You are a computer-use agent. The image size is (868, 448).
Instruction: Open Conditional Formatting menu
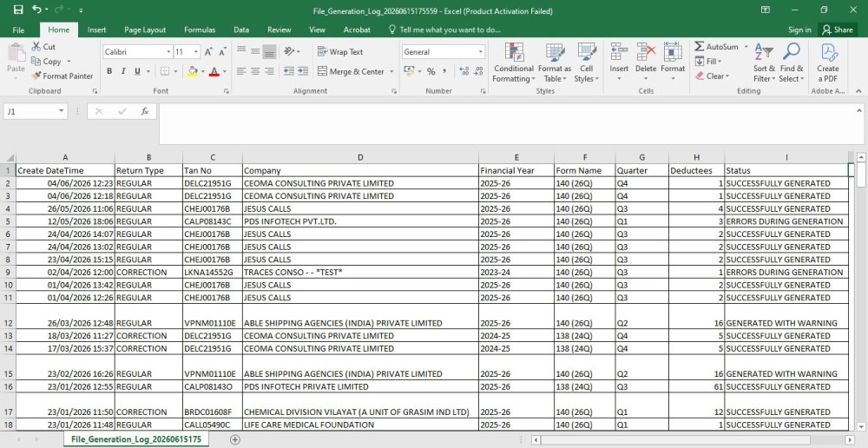514,63
